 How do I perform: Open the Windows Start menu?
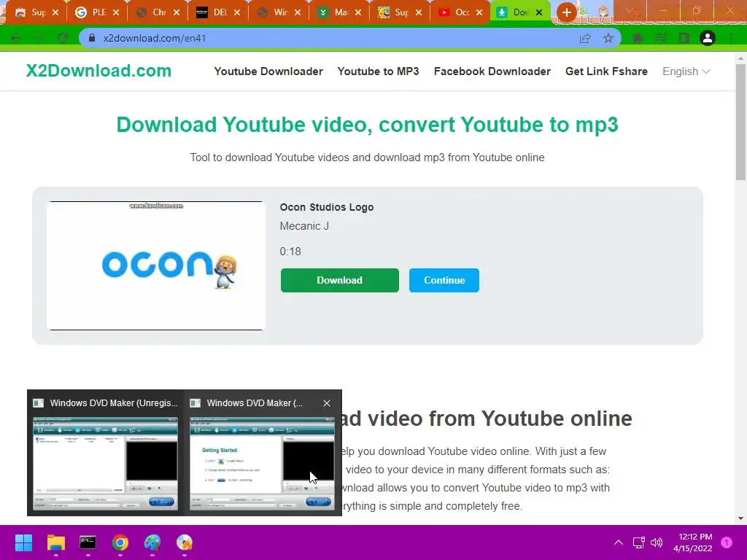coord(23,542)
